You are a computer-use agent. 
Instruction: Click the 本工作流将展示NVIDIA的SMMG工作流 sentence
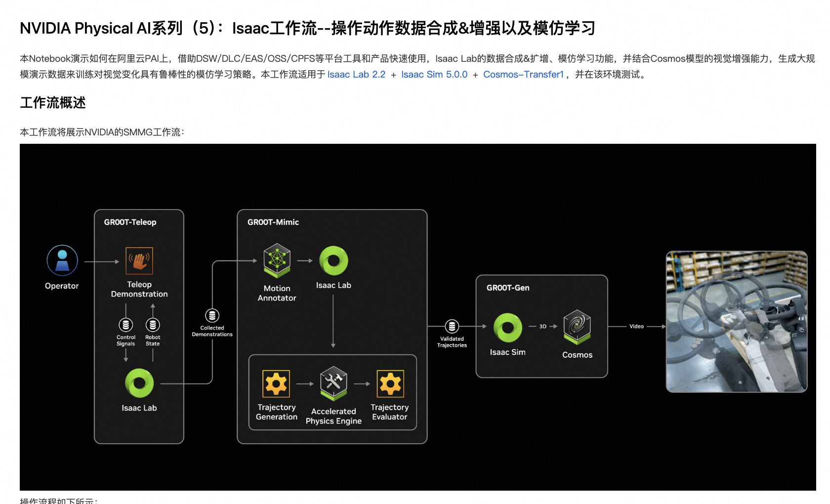click(102, 132)
